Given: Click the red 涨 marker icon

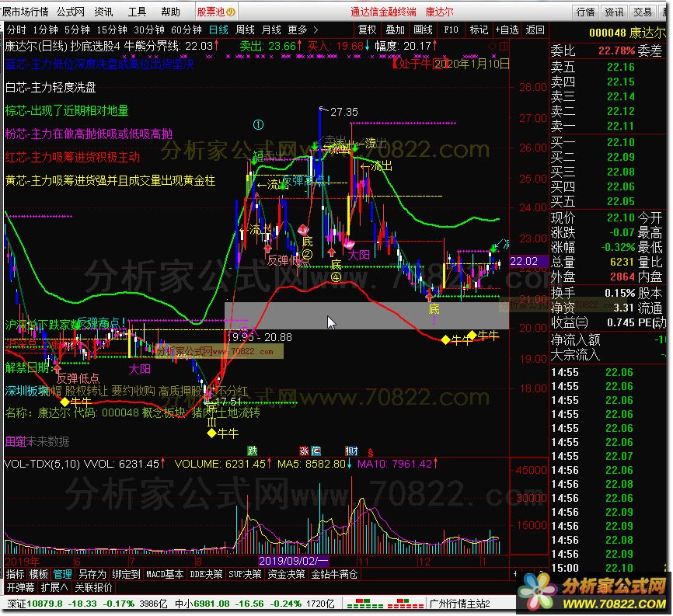Looking at the screenshot, I should click(305, 451).
